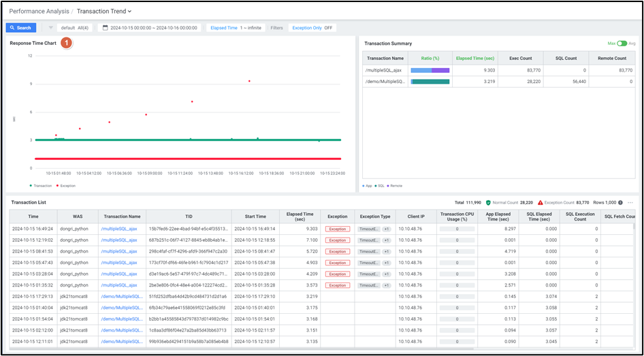
Task: Toggle the Max/Avg switch
Action: pyautogui.click(x=621, y=44)
